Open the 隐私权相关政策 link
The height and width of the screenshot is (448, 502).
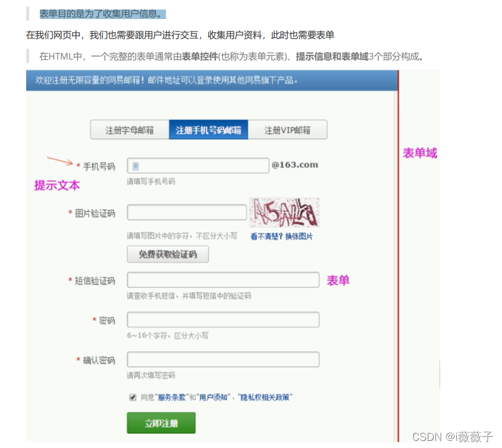click(265, 397)
